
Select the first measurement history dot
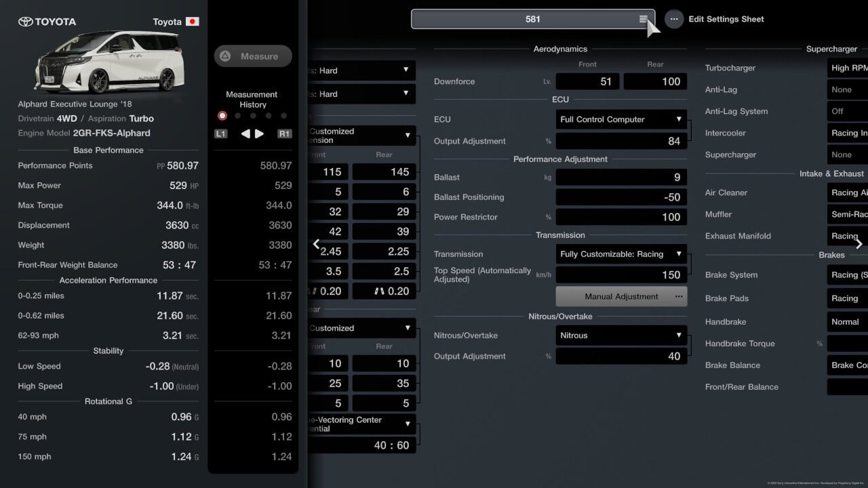(x=222, y=116)
